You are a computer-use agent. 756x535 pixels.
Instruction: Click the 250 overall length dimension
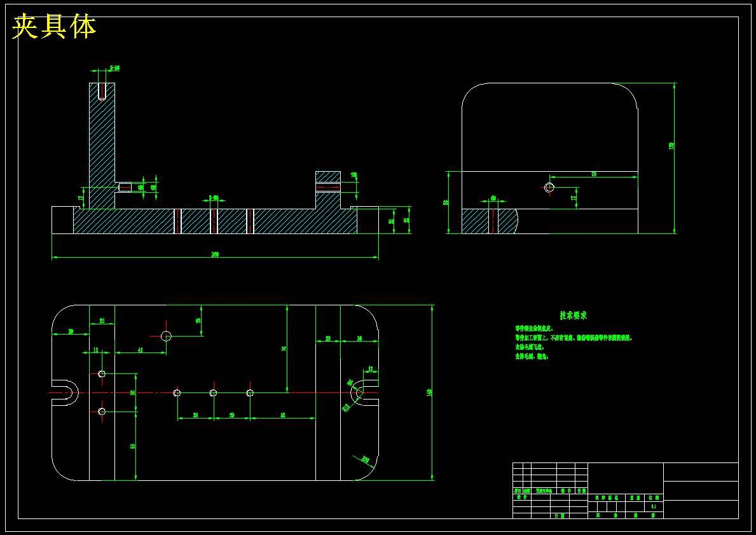pyautogui.click(x=215, y=254)
